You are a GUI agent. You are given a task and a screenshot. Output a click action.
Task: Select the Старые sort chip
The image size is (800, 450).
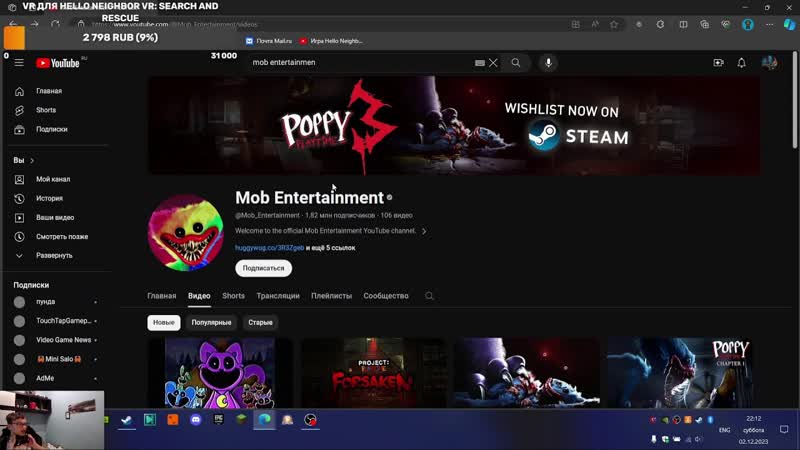click(x=260, y=322)
